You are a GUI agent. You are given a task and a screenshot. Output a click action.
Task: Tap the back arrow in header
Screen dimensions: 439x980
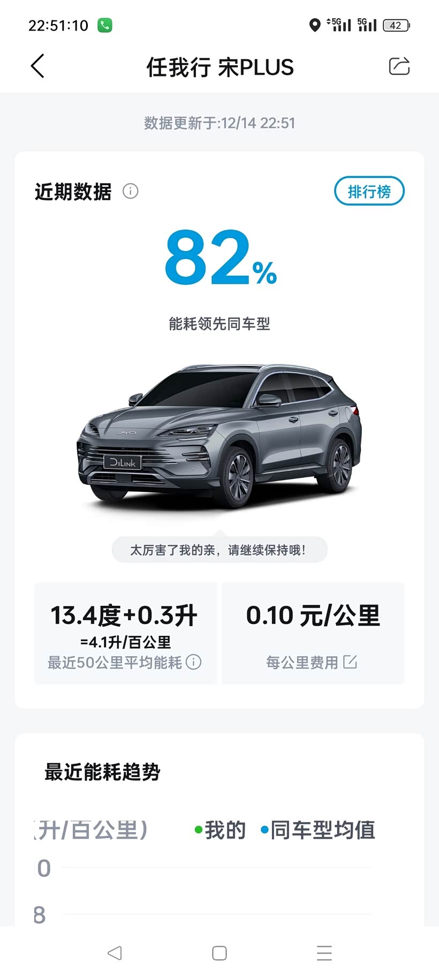coord(37,66)
